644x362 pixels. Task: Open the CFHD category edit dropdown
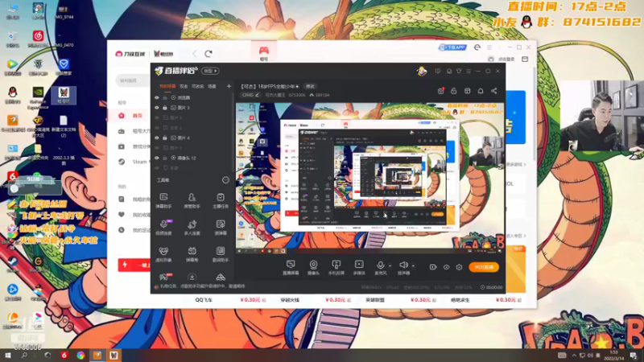[250, 95]
